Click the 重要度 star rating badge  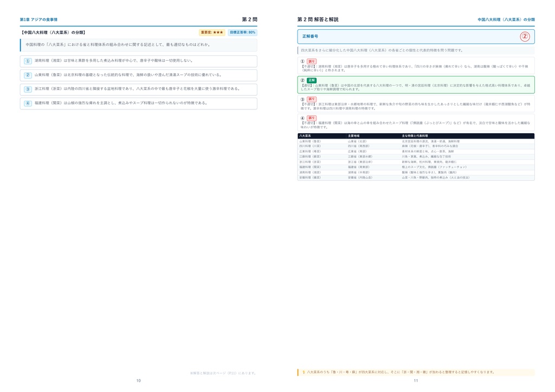pos(212,32)
